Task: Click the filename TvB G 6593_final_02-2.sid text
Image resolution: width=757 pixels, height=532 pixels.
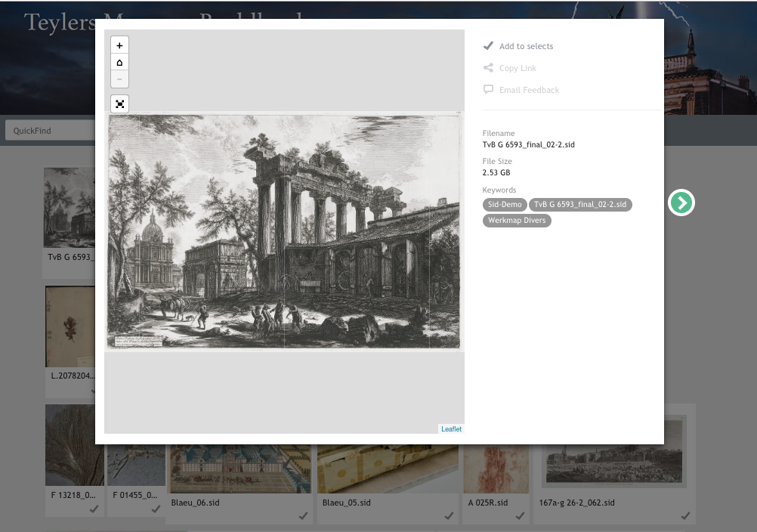Action: point(529,144)
